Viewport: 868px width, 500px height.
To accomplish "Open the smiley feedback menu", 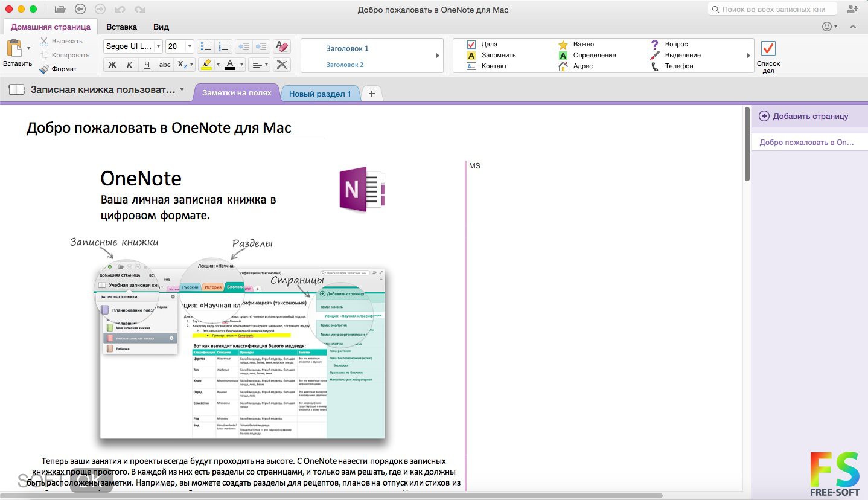I will click(829, 27).
